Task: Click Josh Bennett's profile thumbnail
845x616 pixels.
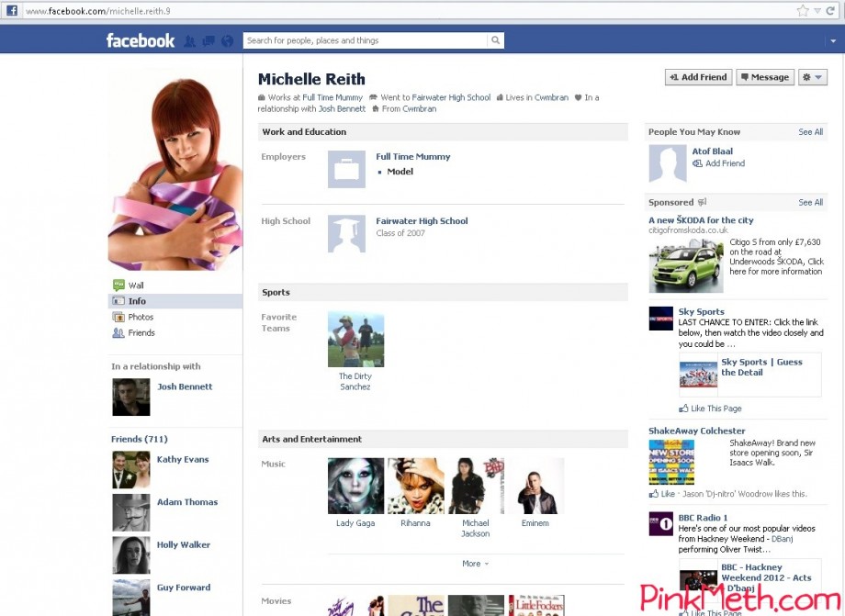Action: click(131, 398)
